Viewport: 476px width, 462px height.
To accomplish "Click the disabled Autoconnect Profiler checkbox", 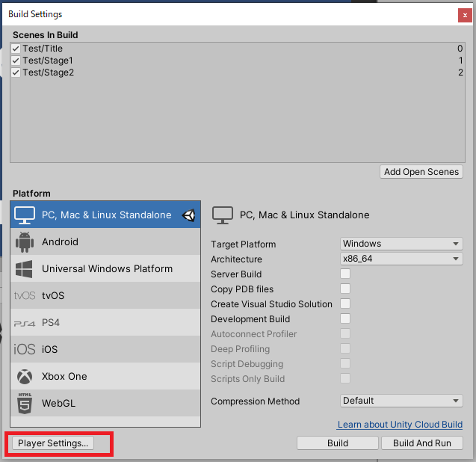I will click(345, 333).
